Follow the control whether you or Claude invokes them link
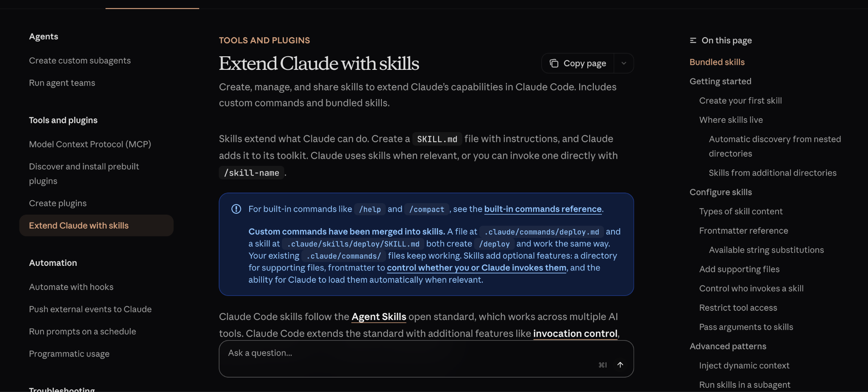The image size is (868, 392). tap(476, 268)
